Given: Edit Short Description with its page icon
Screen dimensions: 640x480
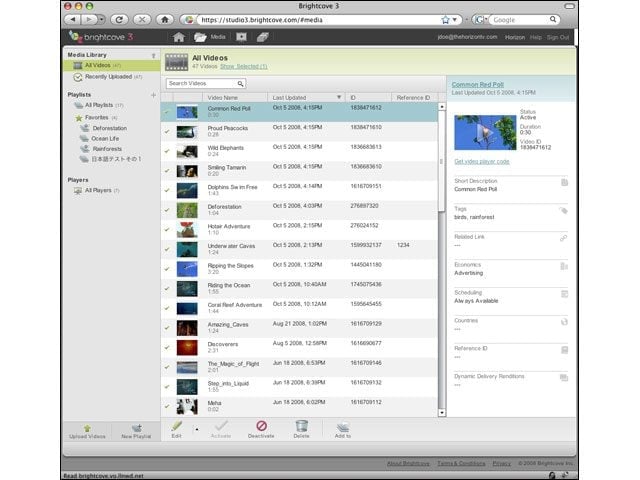Looking at the screenshot, I should (564, 182).
